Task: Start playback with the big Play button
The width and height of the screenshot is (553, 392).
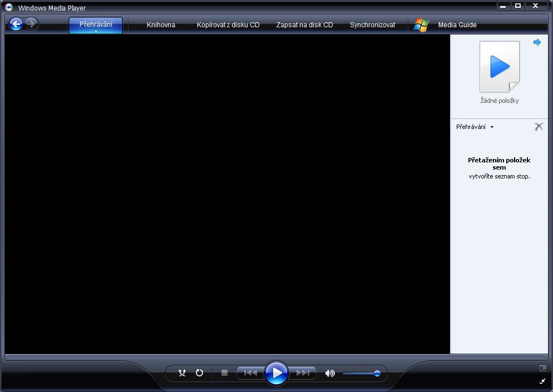Action: [276, 373]
